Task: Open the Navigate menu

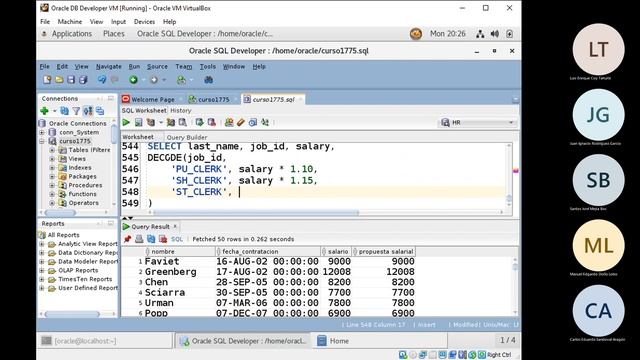Action: pos(109,67)
